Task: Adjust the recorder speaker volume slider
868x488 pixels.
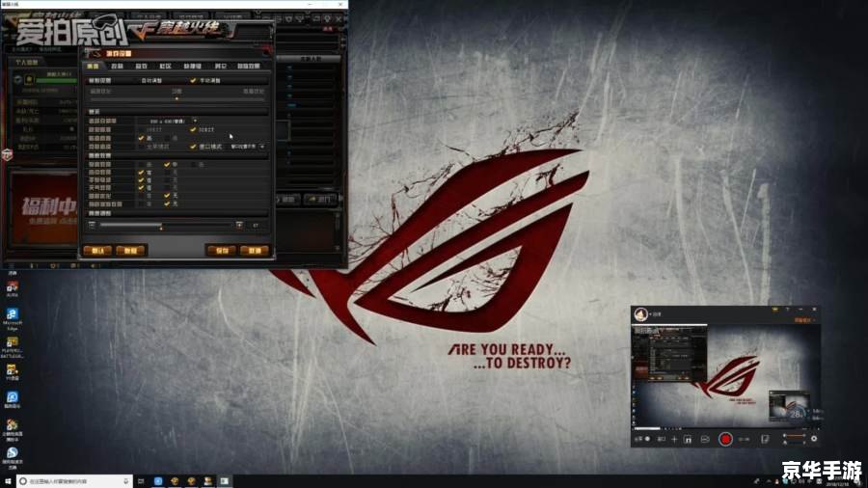Action: pos(794,436)
